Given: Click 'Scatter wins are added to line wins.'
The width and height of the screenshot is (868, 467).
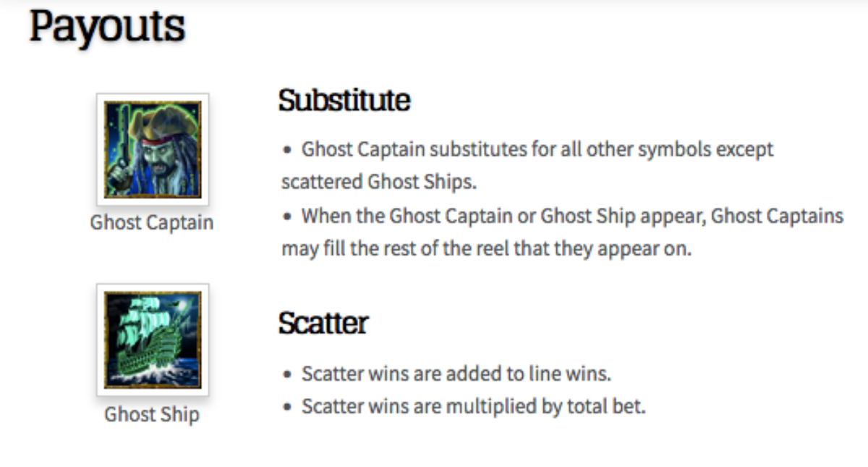Looking at the screenshot, I should (x=456, y=374).
